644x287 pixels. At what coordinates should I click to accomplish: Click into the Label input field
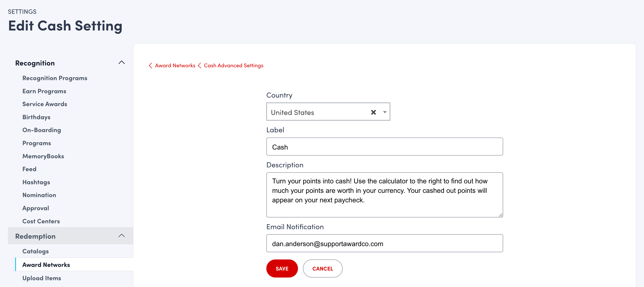(384, 147)
